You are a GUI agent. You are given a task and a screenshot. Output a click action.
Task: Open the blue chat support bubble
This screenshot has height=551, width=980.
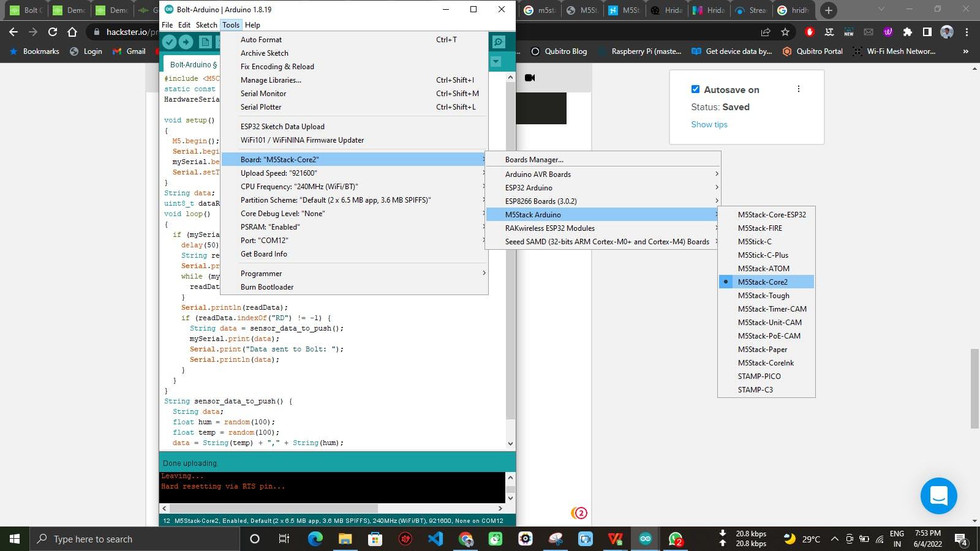click(x=938, y=495)
